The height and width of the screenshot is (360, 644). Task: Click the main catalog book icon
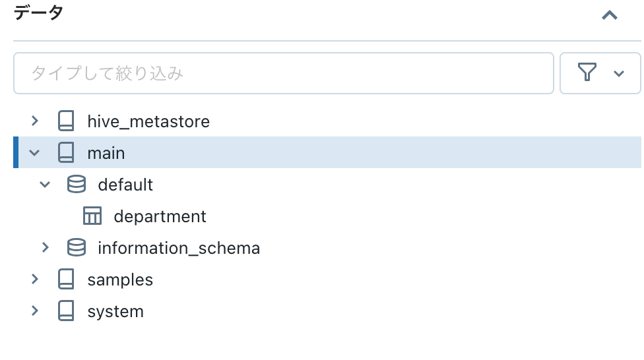(x=66, y=153)
